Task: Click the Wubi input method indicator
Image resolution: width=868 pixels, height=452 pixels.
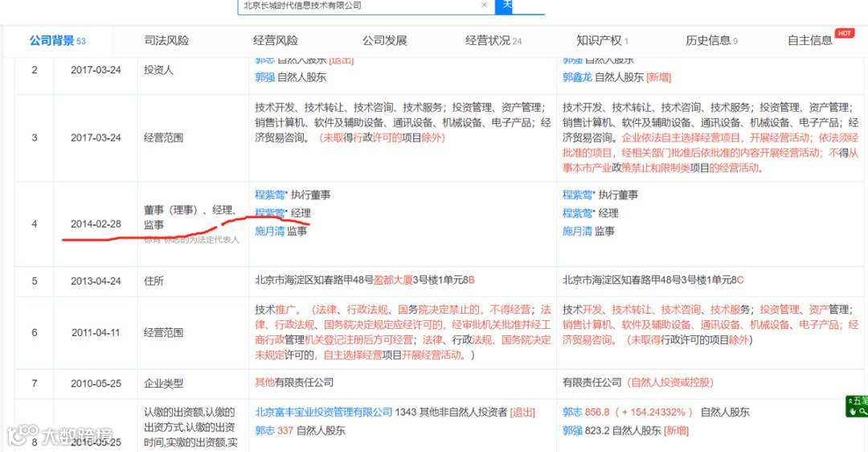Action: (857, 406)
